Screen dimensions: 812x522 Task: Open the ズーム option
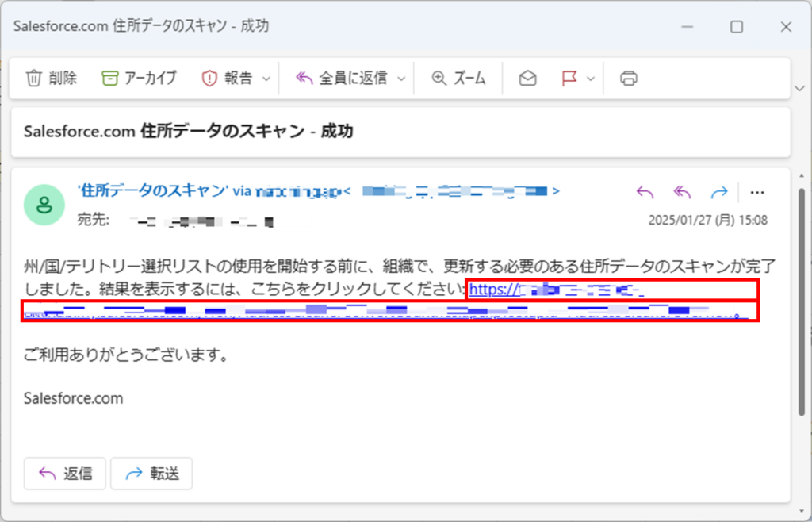click(x=458, y=78)
